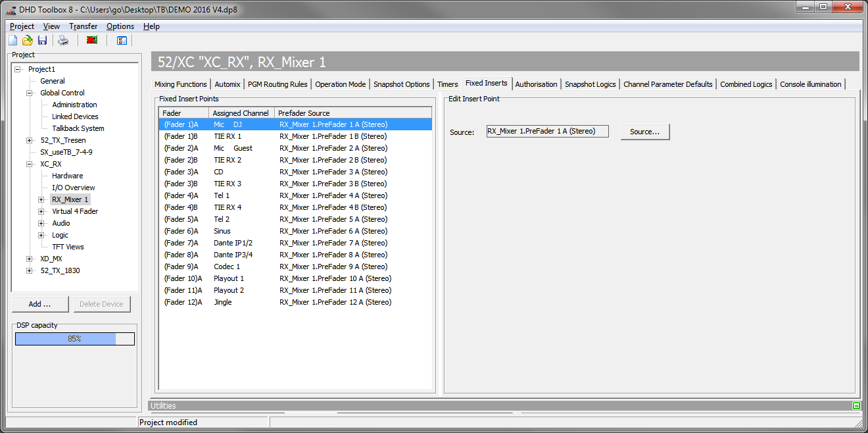The image size is (868, 433).
Task: Select the TFT Views tree item
Action: point(68,247)
